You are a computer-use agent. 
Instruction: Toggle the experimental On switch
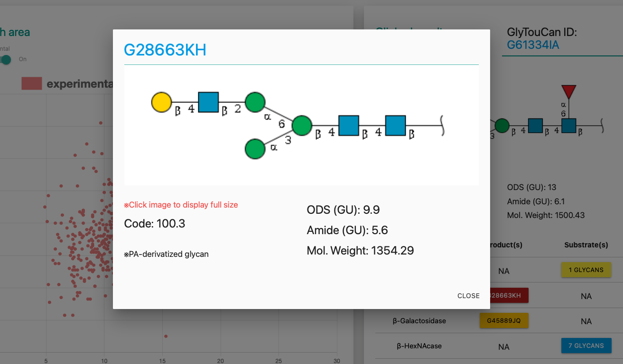[x=6, y=60]
